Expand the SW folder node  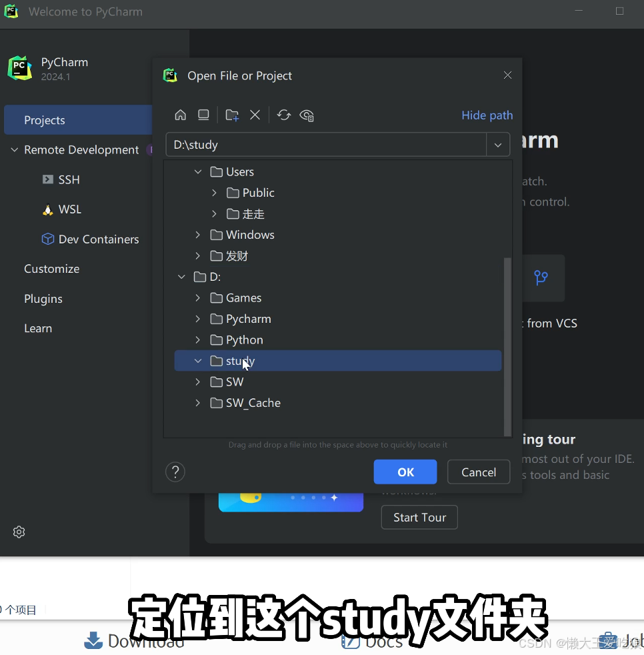click(198, 382)
